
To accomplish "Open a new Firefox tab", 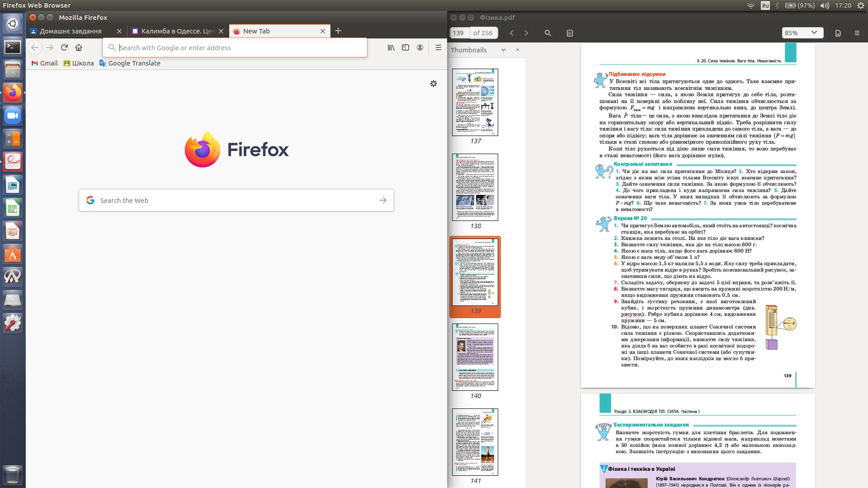I will click(x=338, y=31).
